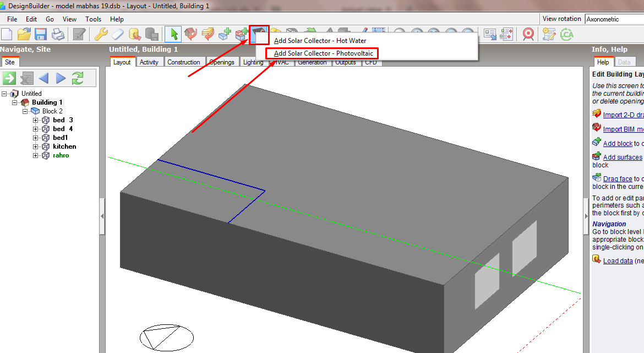Collapse the left navigator panel handle
Screen dimensions: 644x353
point(102,216)
